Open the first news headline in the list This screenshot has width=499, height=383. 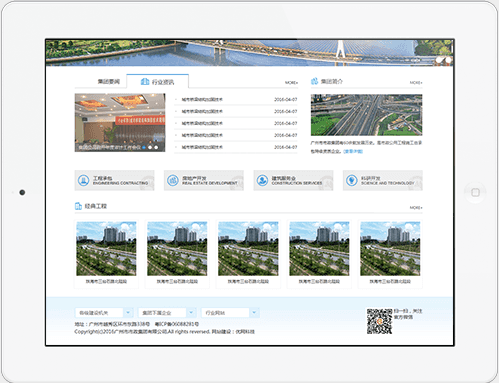(x=202, y=99)
